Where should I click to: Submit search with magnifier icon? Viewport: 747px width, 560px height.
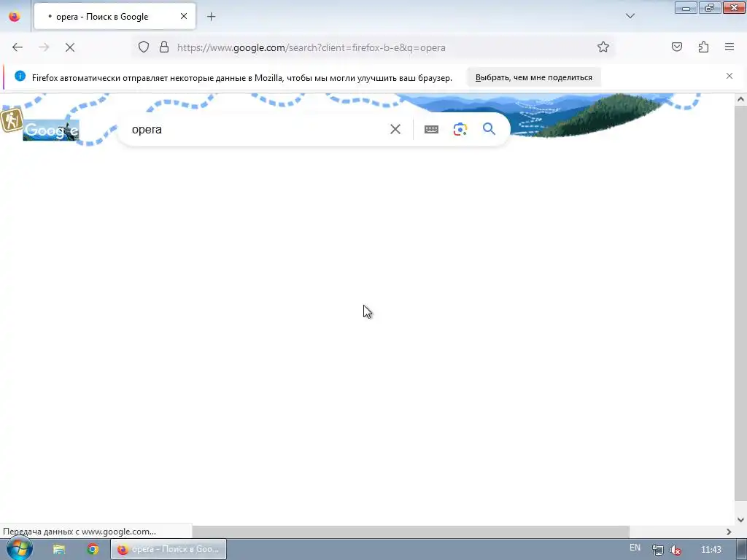tap(489, 129)
